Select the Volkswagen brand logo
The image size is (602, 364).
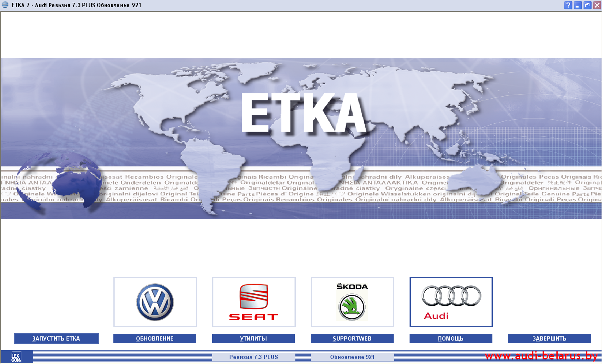(x=155, y=302)
